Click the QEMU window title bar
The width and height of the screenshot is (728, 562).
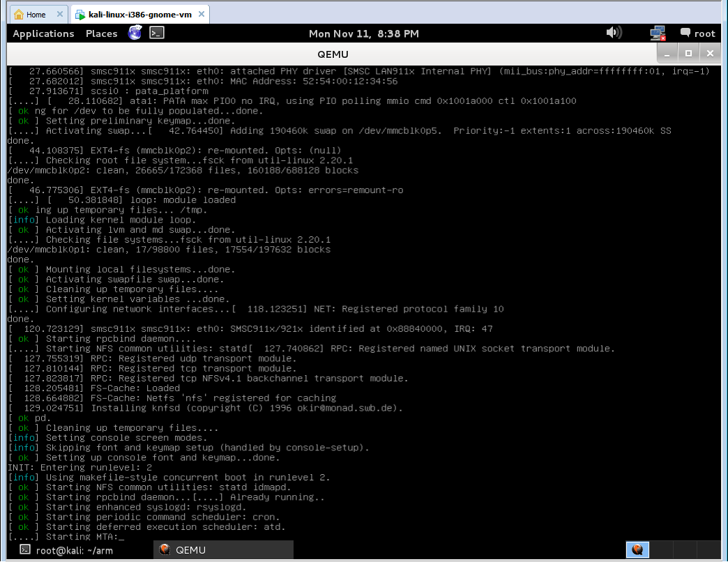pos(333,54)
